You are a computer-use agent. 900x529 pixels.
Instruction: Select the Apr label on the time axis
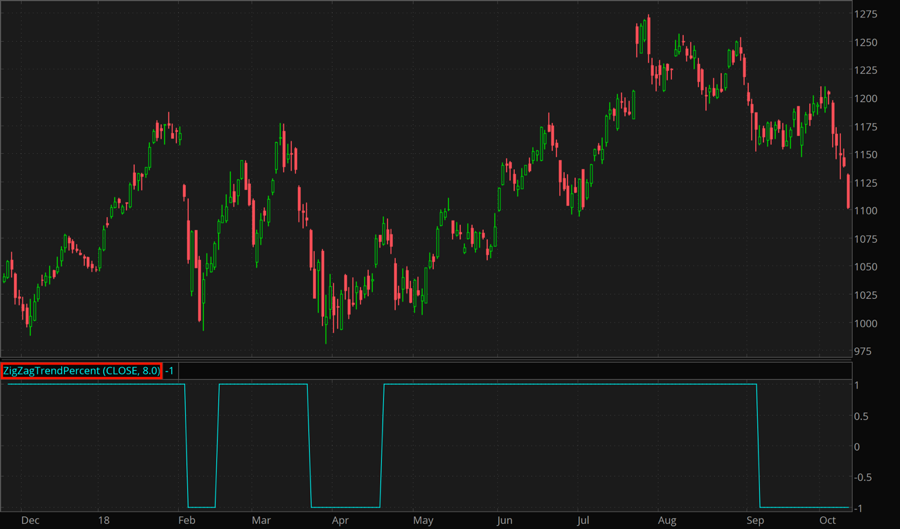340,521
